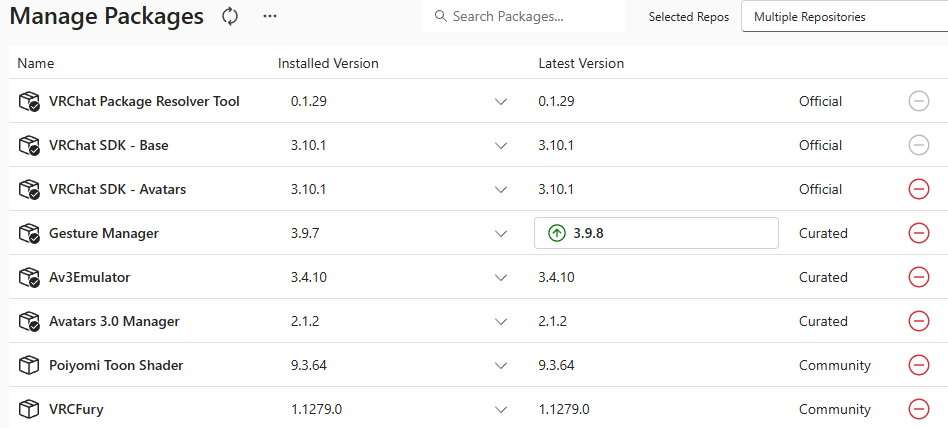The width and height of the screenshot is (948, 428).
Task: Click the VRCFury package icon
Action: coord(29,409)
